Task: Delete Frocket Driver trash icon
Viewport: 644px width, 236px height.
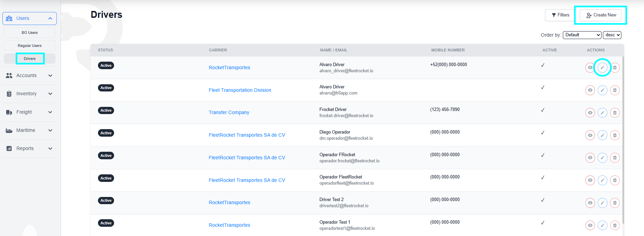Action: pyautogui.click(x=615, y=113)
